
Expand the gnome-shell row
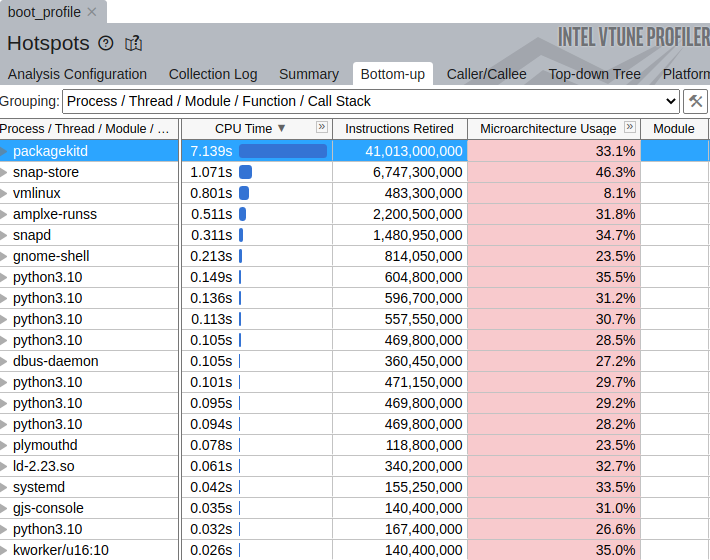pyautogui.click(x=4, y=256)
